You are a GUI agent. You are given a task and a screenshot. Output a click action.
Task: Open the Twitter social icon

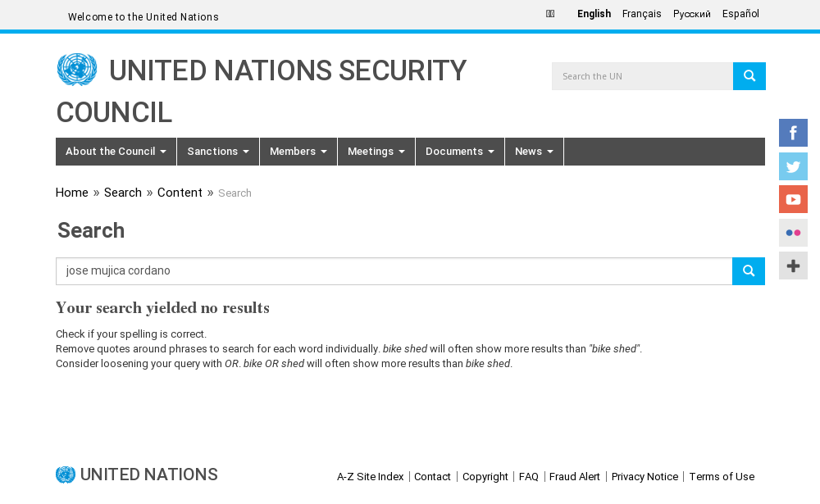point(793,166)
